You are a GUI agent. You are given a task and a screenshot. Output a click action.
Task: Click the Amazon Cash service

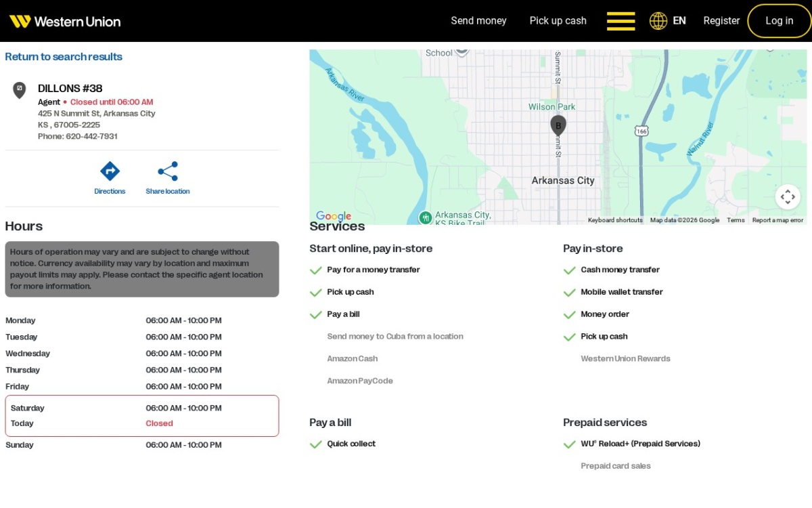click(353, 359)
